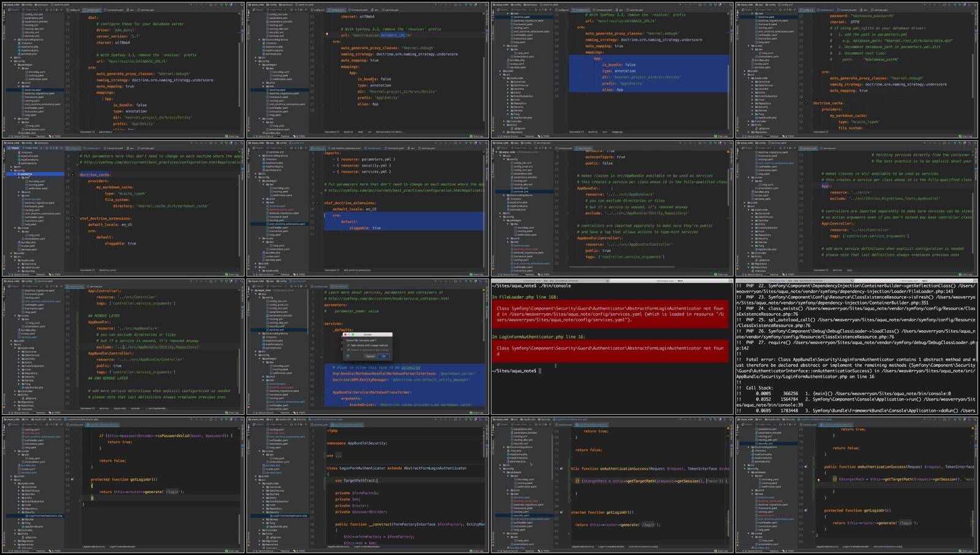Click red close dot on Delete dialog
980x555 pixels.
[x=344, y=334]
